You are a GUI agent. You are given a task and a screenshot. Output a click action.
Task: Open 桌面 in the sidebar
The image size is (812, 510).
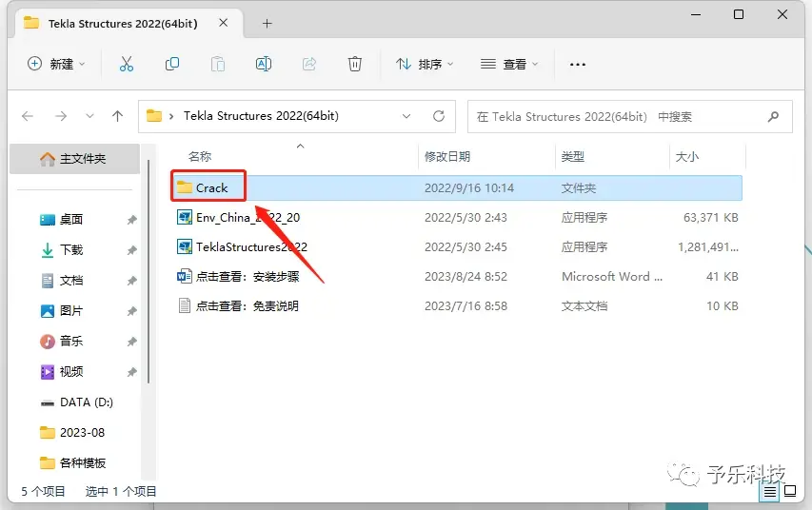point(71,220)
